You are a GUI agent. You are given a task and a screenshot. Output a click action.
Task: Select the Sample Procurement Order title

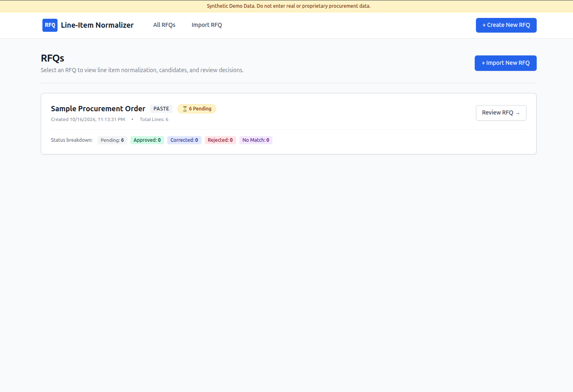(98, 109)
